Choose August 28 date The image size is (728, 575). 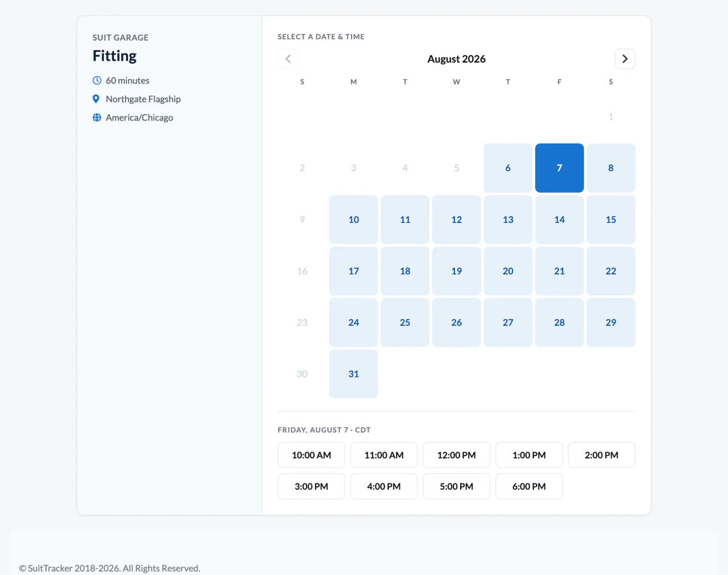coord(560,322)
